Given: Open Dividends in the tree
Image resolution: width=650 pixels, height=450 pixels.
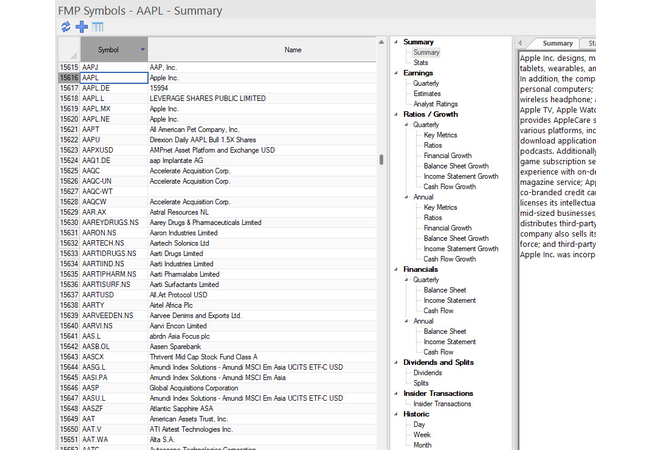Looking at the screenshot, I should click(x=427, y=373).
